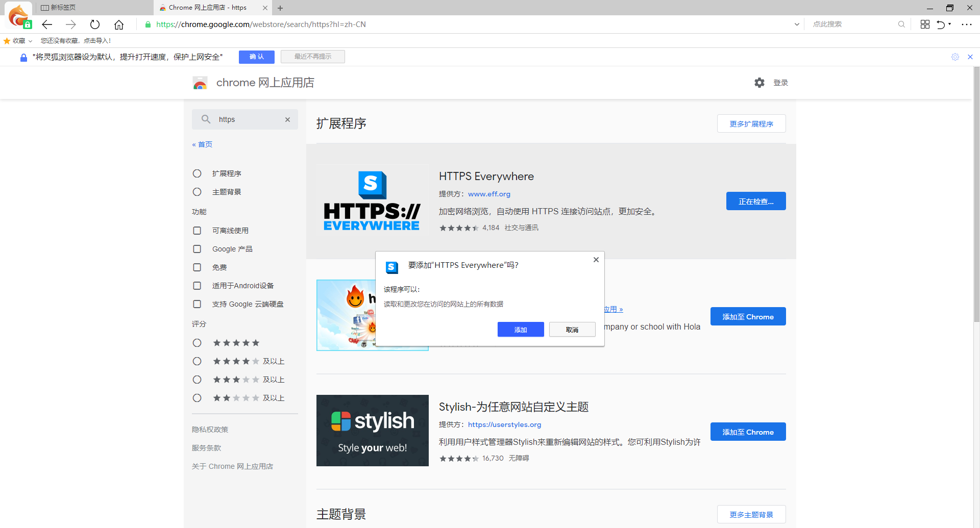
Task: Click the undo closed tab icon
Action: pos(940,24)
